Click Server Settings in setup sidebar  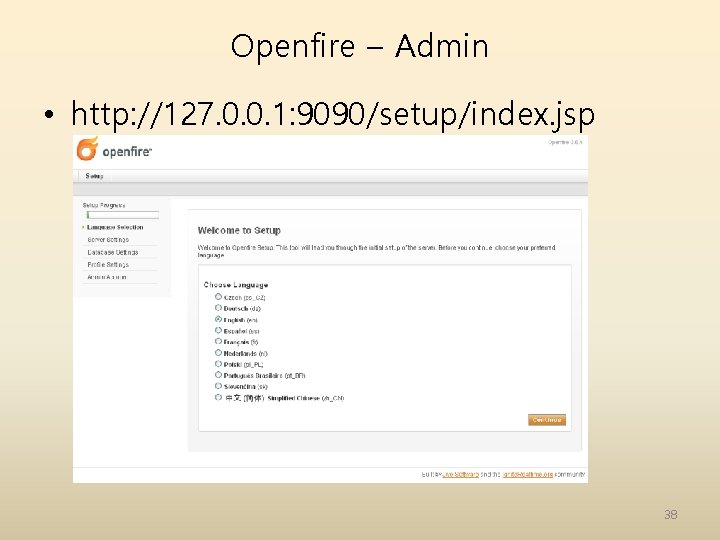point(108,240)
